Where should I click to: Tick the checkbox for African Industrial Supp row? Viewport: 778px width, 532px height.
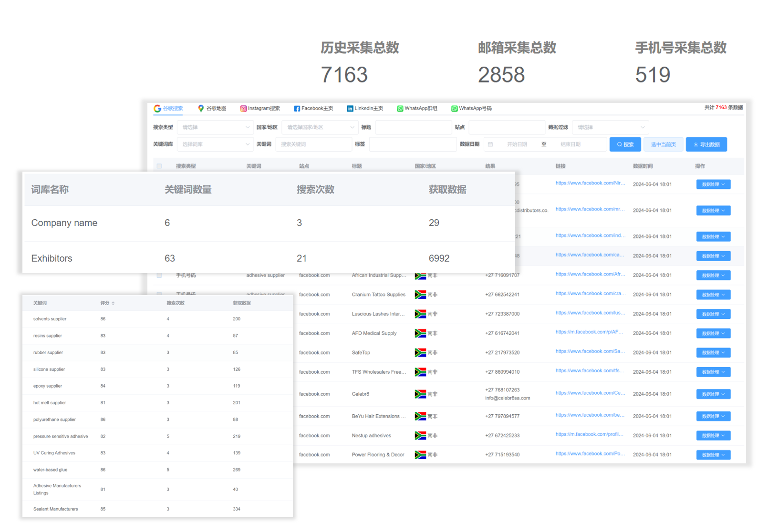pos(159,276)
